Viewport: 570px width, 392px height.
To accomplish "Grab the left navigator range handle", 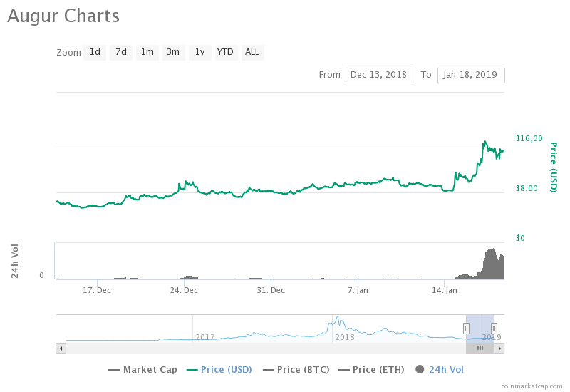I will coord(466,329).
